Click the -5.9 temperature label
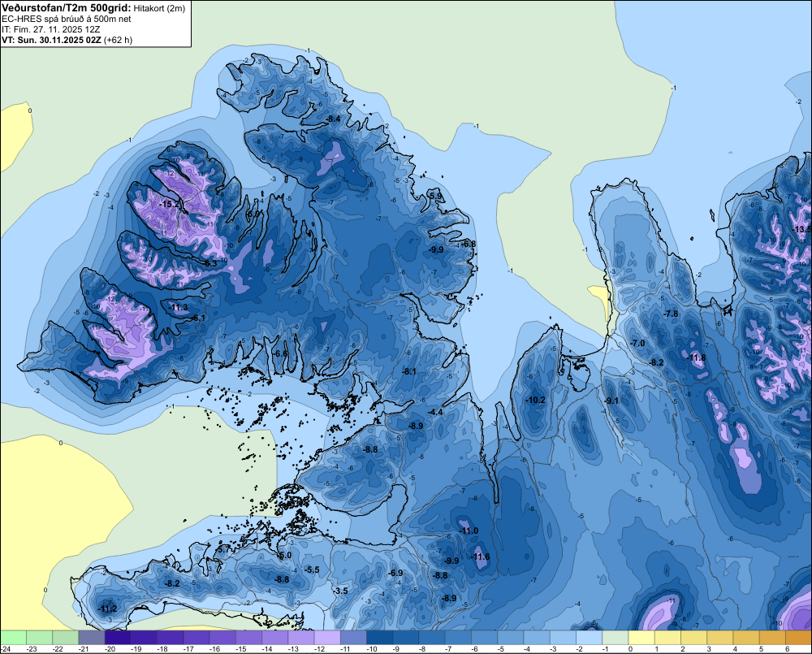The image size is (812, 654). click(436, 196)
